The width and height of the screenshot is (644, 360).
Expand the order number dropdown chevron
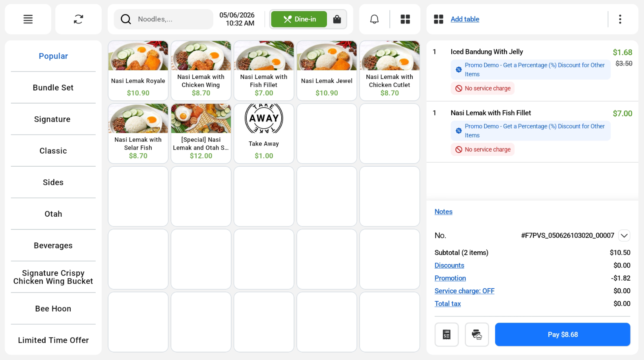624,235
